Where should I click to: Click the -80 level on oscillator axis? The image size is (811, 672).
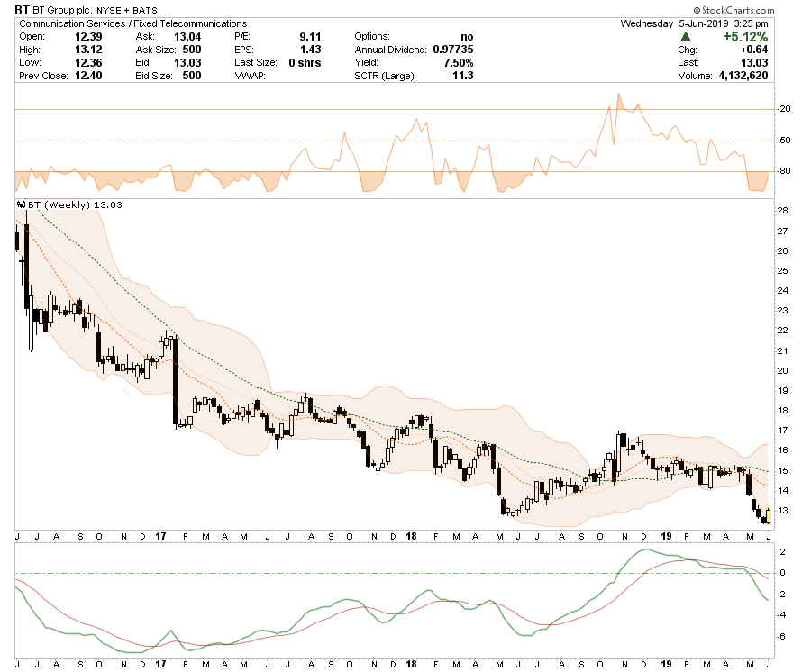coord(785,170)
